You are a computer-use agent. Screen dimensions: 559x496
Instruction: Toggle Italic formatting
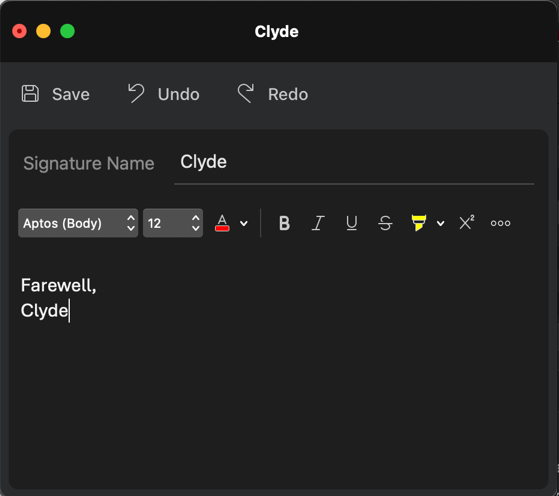318,223
